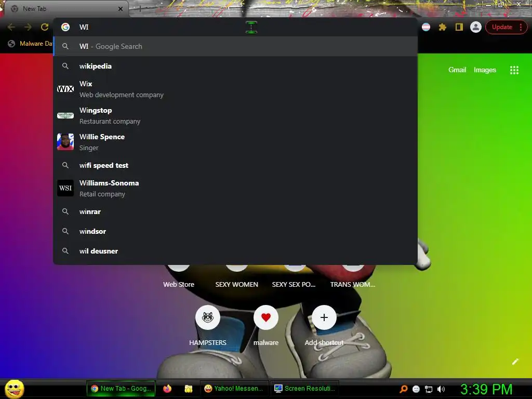Click the browser forward arrow
The height and width of the screenshot is (399, 532).
pyautogui.click(x=28, y=27)
